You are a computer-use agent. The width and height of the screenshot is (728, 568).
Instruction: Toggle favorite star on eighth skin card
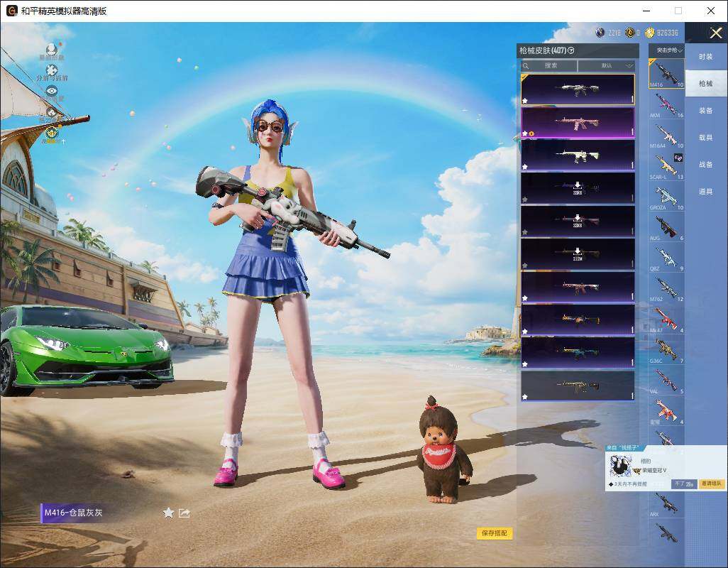[525, 331]
